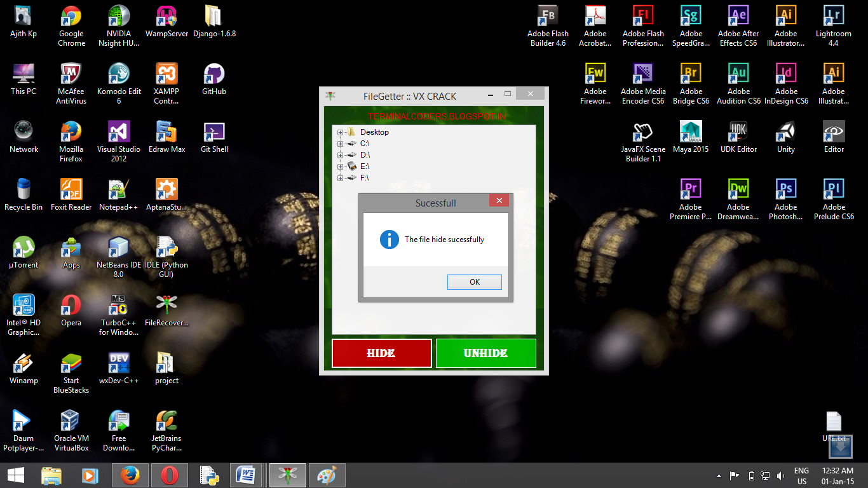The height and width of the screenshot is (488, 868).
Task: Open Oracle VM VirtualBox shortcut
Action: pyautogui.click(x=71, y=430)
